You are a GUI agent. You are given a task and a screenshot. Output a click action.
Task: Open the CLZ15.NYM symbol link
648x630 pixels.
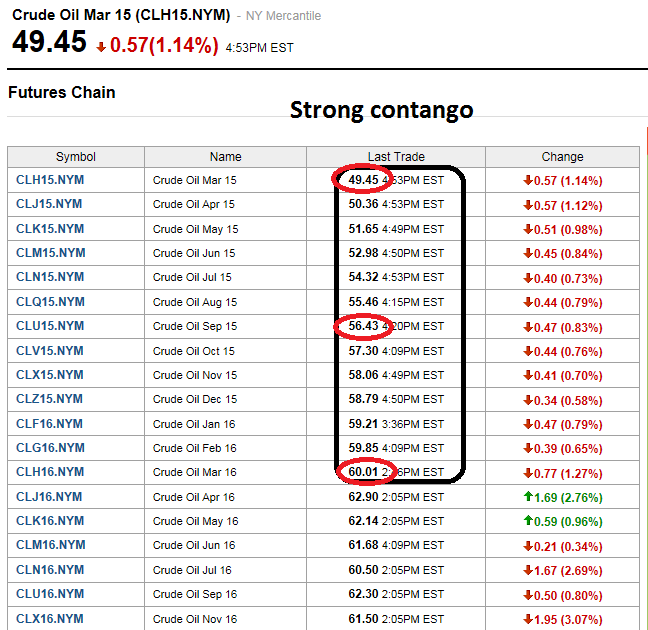[x=50, y=399]
